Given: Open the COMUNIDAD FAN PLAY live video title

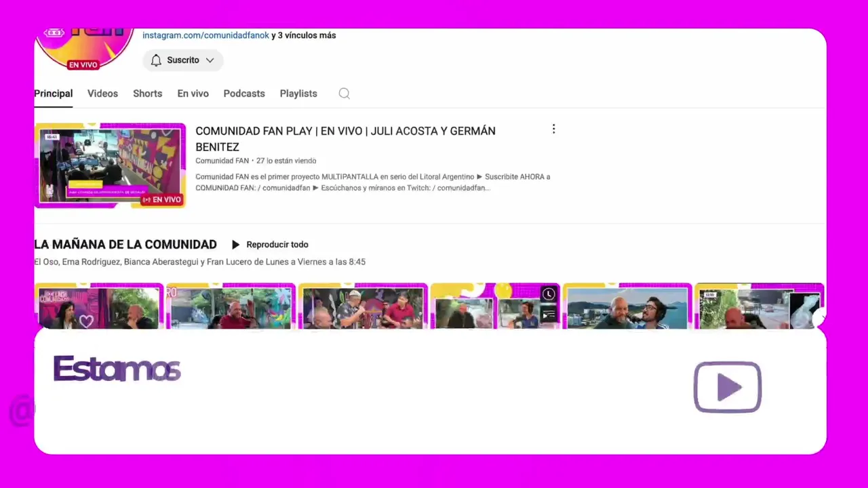Looking at the screenshot, I should tap(345, 139).
